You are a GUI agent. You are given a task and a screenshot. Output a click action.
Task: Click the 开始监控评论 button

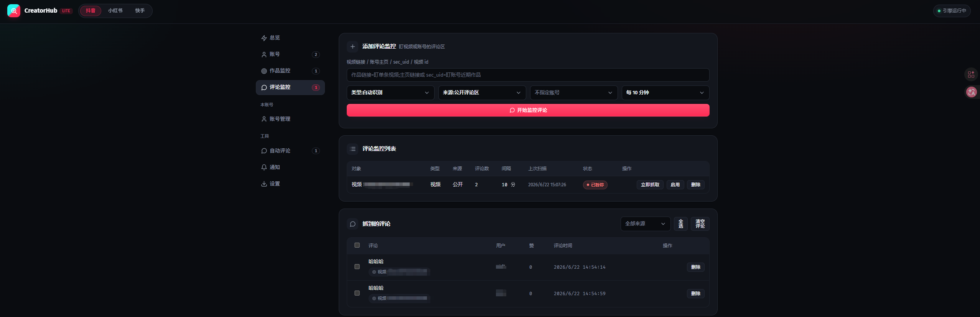coord(528,110)
